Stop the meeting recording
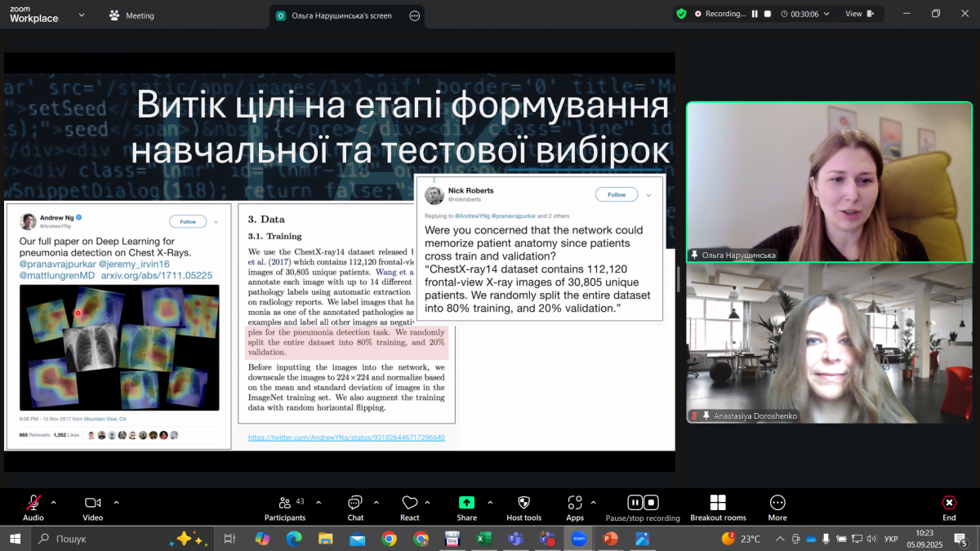 tap(651, 503)
